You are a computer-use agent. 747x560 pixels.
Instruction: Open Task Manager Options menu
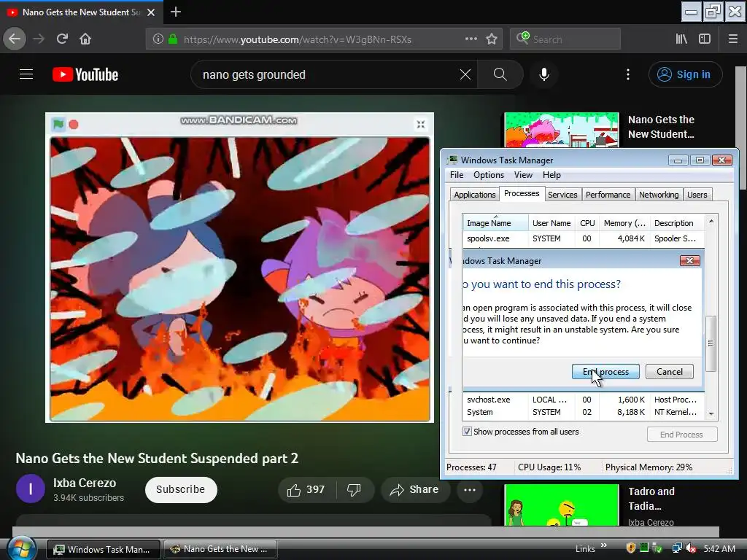[x=488, y=175]
